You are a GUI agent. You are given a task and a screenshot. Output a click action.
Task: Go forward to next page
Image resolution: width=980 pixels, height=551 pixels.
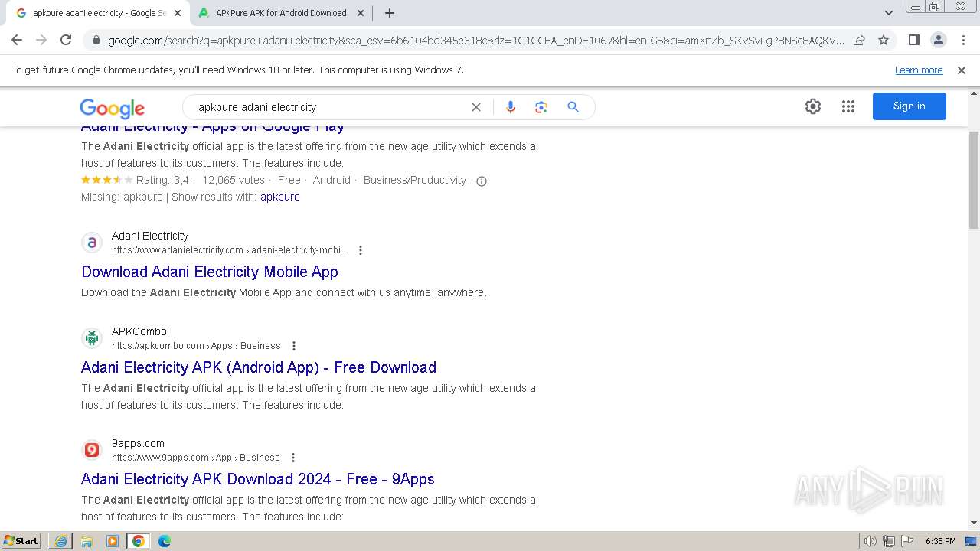pyautogui.click(x=41, y=40)
